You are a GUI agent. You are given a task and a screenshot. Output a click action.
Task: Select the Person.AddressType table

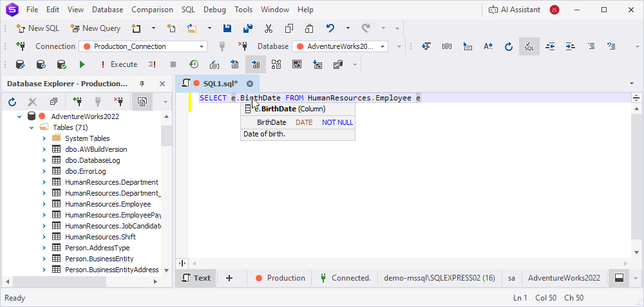click(97, 248)
